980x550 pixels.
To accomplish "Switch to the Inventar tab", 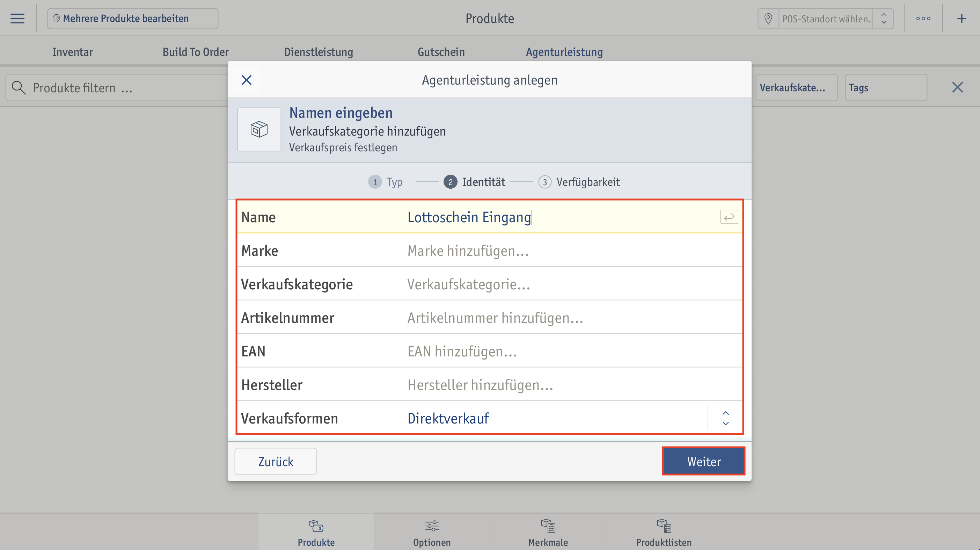I will point(72,52).
